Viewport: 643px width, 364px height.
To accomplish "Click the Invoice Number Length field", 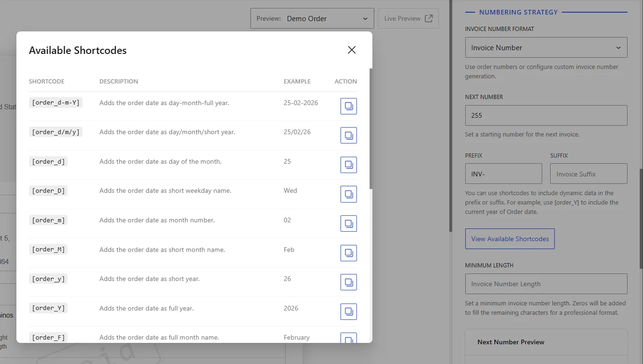I will [546, 284].
